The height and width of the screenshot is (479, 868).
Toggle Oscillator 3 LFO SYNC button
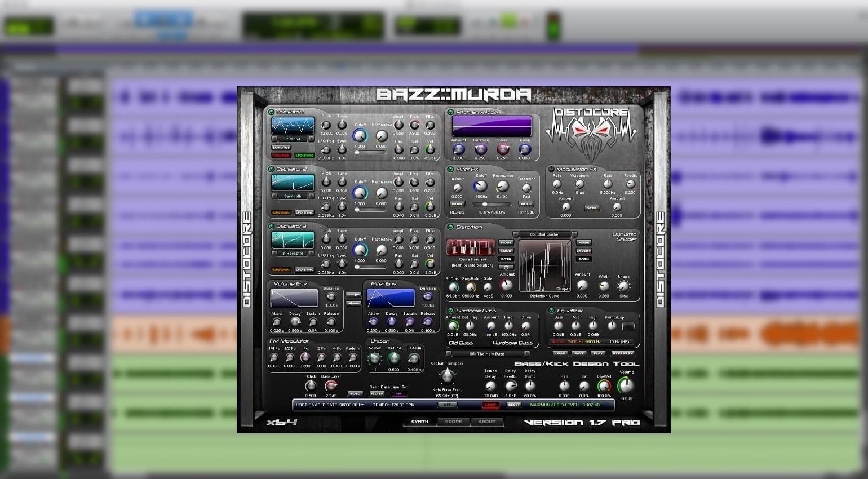click(304, 269)
